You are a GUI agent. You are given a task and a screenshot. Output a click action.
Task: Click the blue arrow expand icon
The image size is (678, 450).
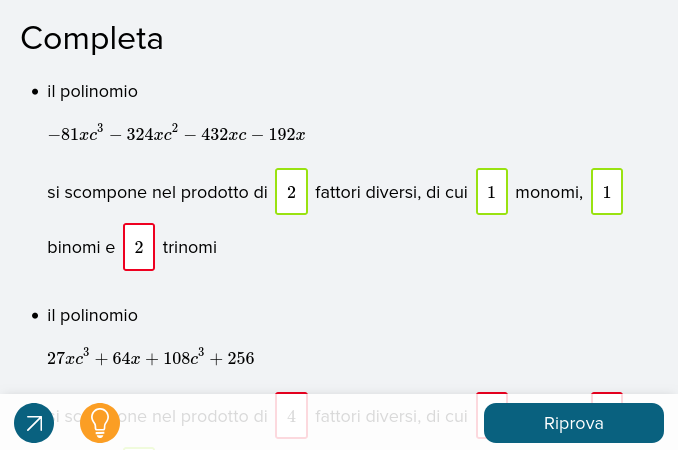coord(34,423)
